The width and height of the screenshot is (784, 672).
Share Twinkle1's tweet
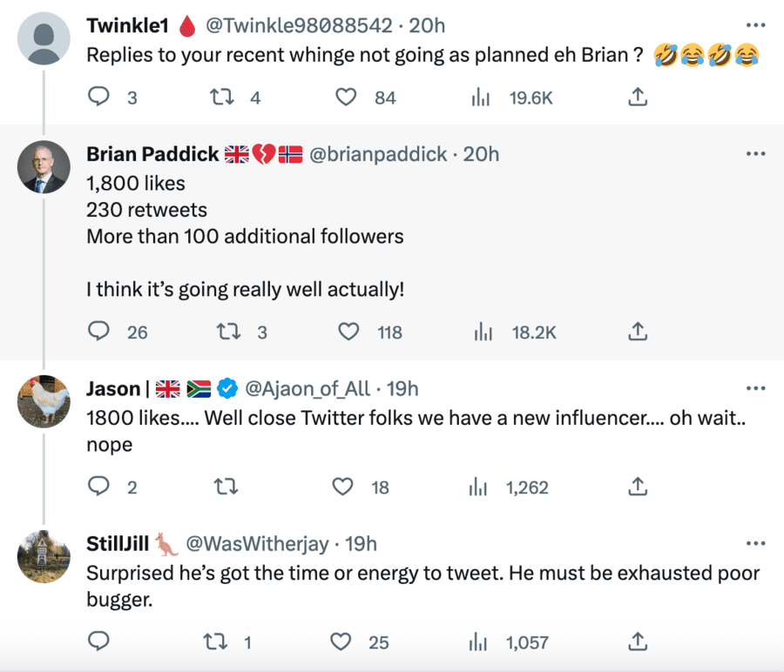point(638,97)
